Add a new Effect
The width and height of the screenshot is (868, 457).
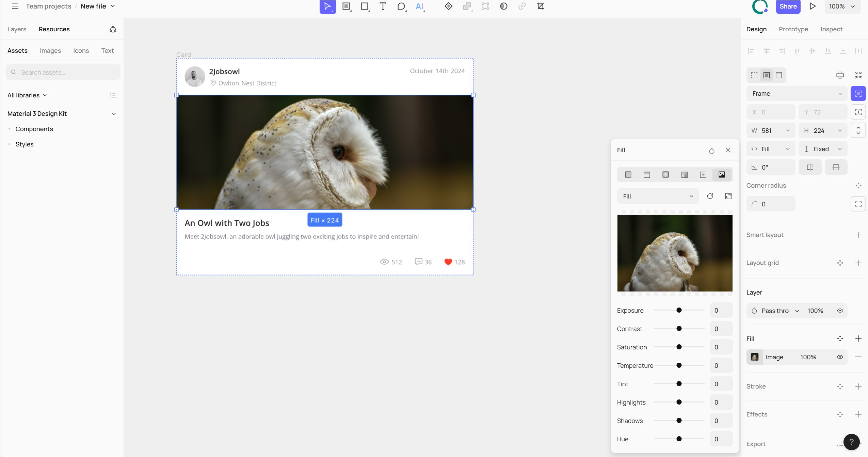coord(858,414)
